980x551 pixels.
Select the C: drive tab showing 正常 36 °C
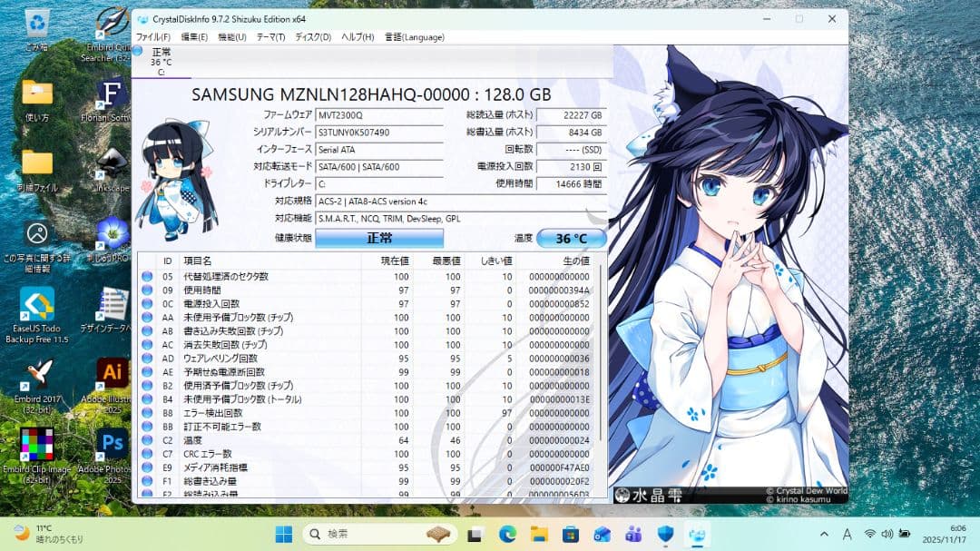coord(161,62)
